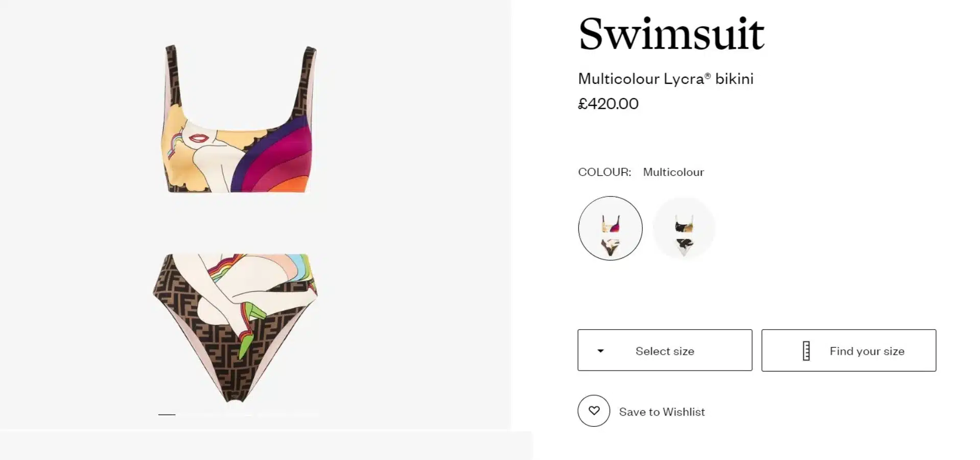Click the Multicolour value next to COLOUR
Image resolution: width=980 pixels, height=460 pixels.
coord(673,172)
